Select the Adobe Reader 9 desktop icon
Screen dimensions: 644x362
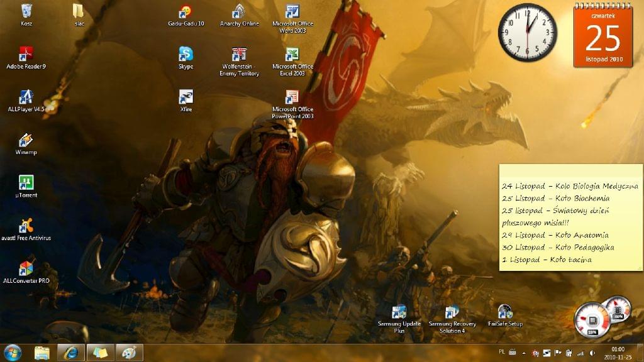(x=26, y=58)
